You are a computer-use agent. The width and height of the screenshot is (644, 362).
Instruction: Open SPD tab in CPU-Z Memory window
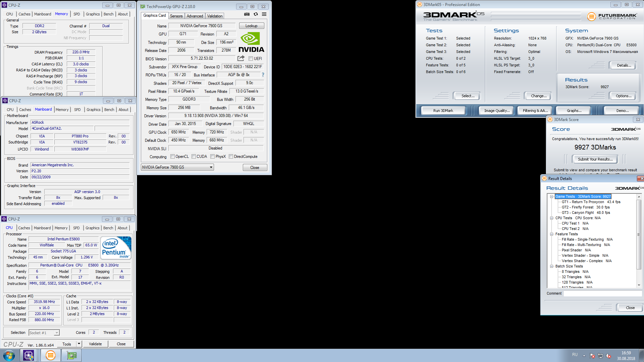[77, 14]
